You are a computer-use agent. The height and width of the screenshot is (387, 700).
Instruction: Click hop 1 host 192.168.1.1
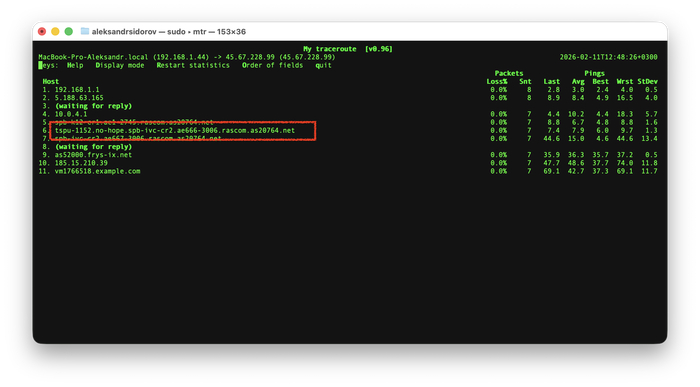click(77, 90)
